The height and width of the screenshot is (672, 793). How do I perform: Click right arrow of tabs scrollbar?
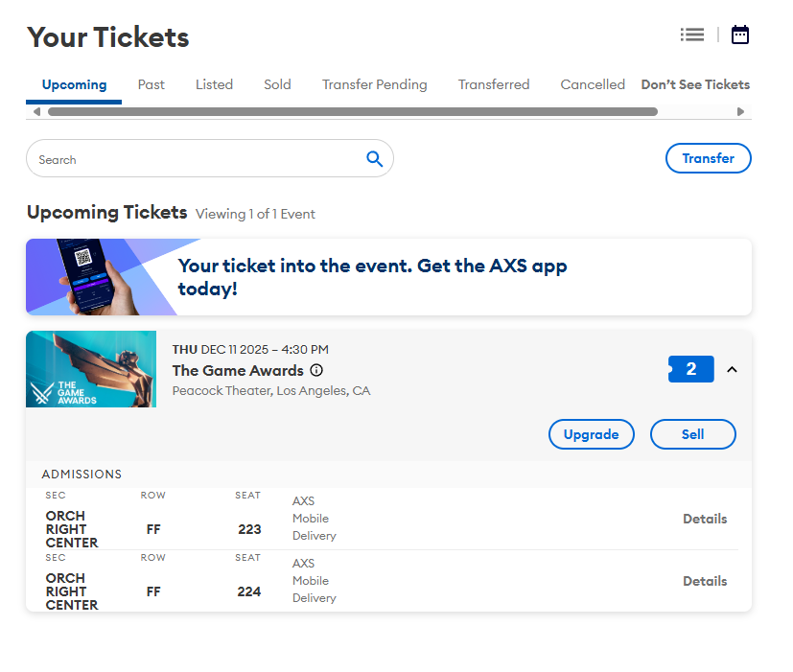[740, 112]
